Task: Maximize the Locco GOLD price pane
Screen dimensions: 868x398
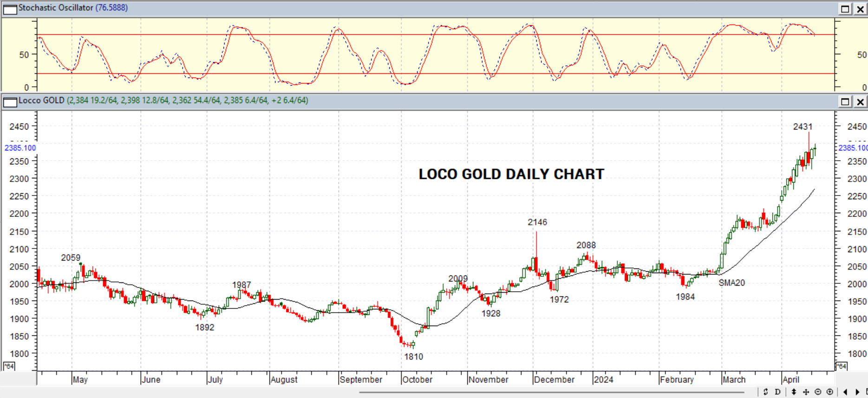Action: (x=845, y=102)
